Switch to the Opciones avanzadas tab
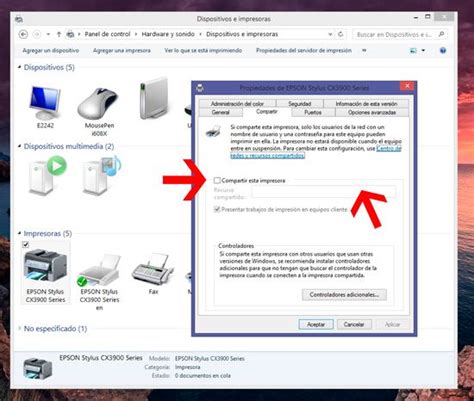This screenshot has width=474, height=401. pyautogui.click(x=372, y=112)
